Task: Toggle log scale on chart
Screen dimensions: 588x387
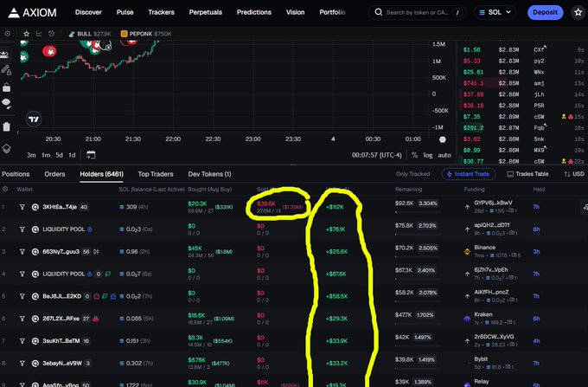Action: tap(428, 155)
